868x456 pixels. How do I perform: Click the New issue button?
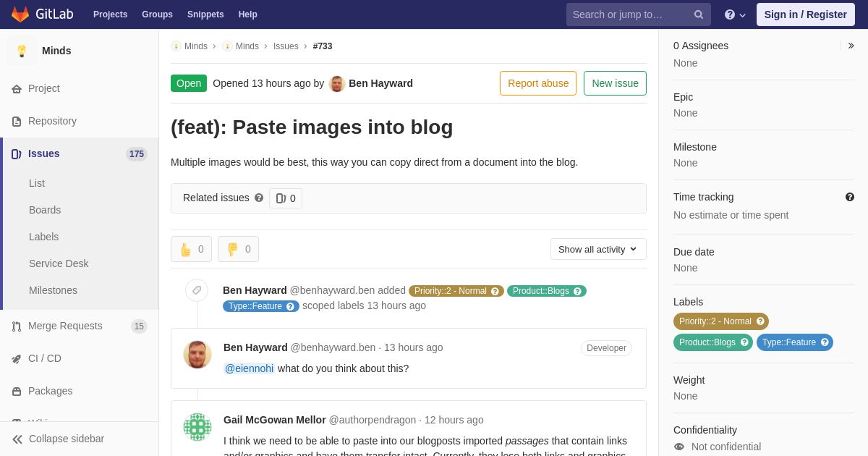[615, 83]
